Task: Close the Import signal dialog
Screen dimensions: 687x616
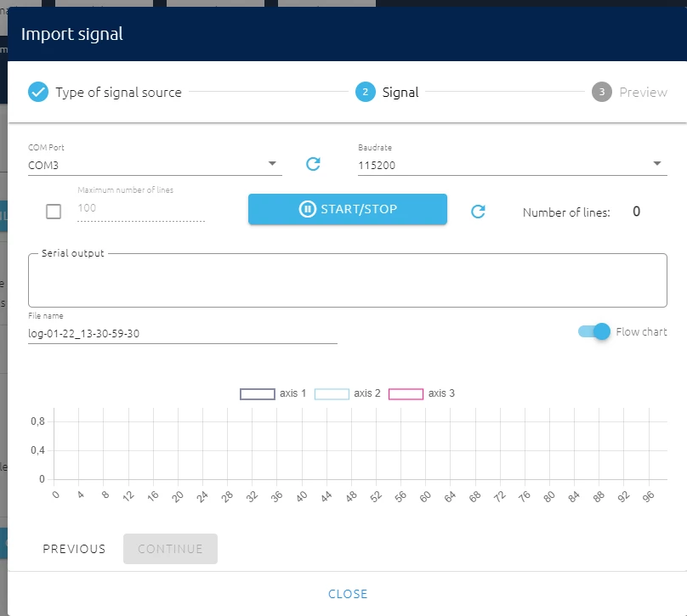Action: coord(348,594)
